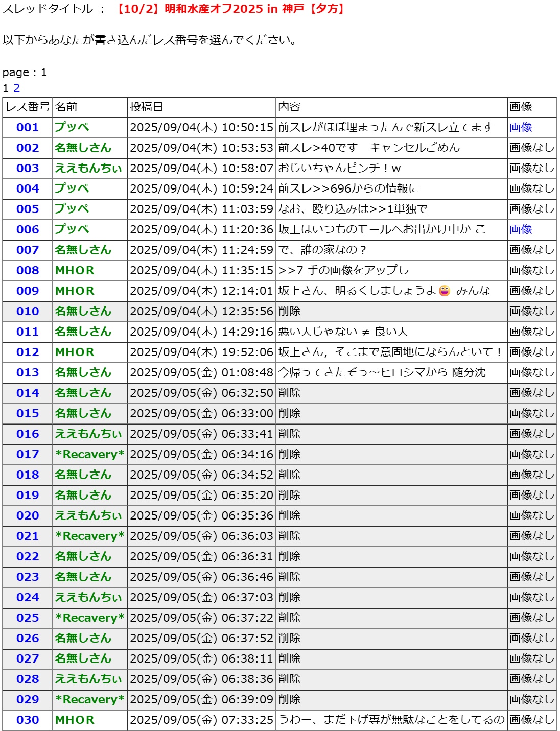Select response number 012
This screenshot has height=731, width=560.
(28, 352)
